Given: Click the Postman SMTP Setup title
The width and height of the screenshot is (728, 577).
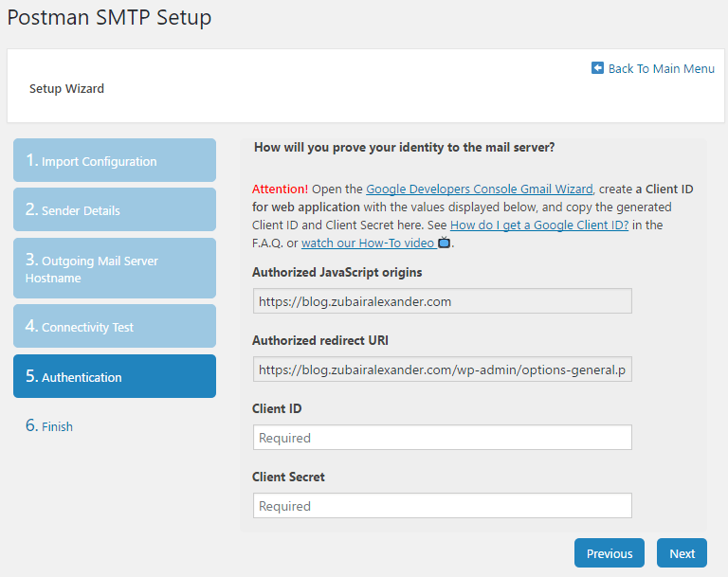Looking at the screenshot, I should point(110,18).
